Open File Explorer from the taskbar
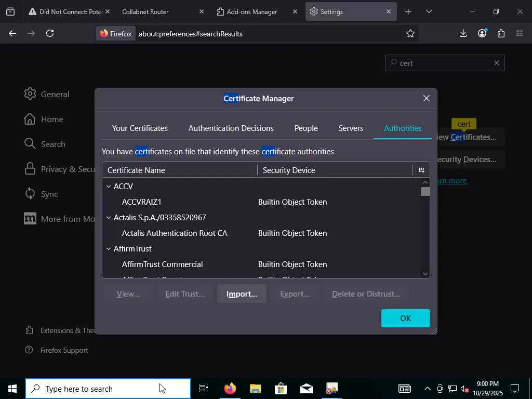Screen dimensions: 532x399 click(x=255, y=389)
